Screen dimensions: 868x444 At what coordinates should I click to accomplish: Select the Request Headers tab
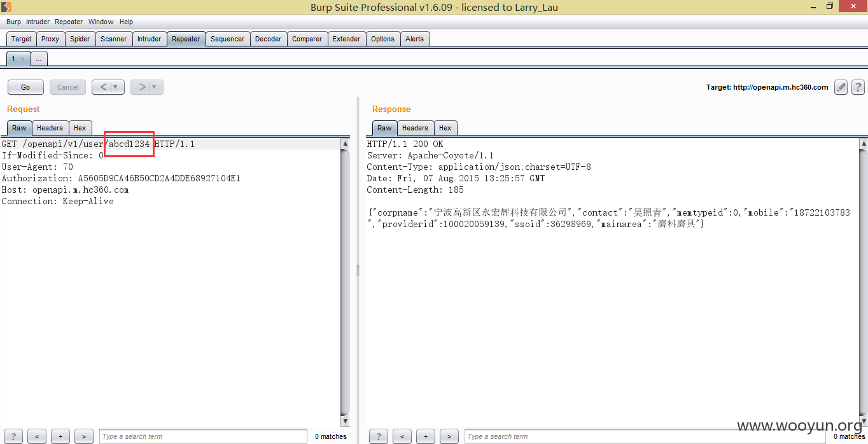[x=50, y=128]
